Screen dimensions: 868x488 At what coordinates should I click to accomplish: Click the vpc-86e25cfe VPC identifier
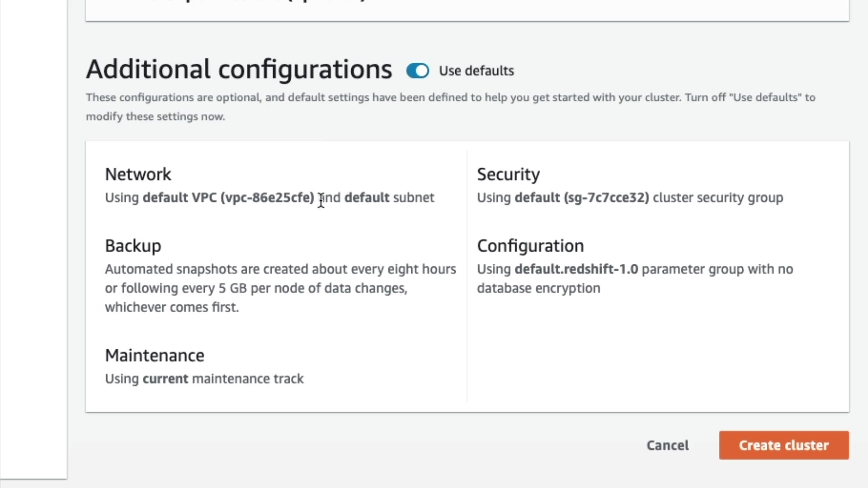point(267,198)
